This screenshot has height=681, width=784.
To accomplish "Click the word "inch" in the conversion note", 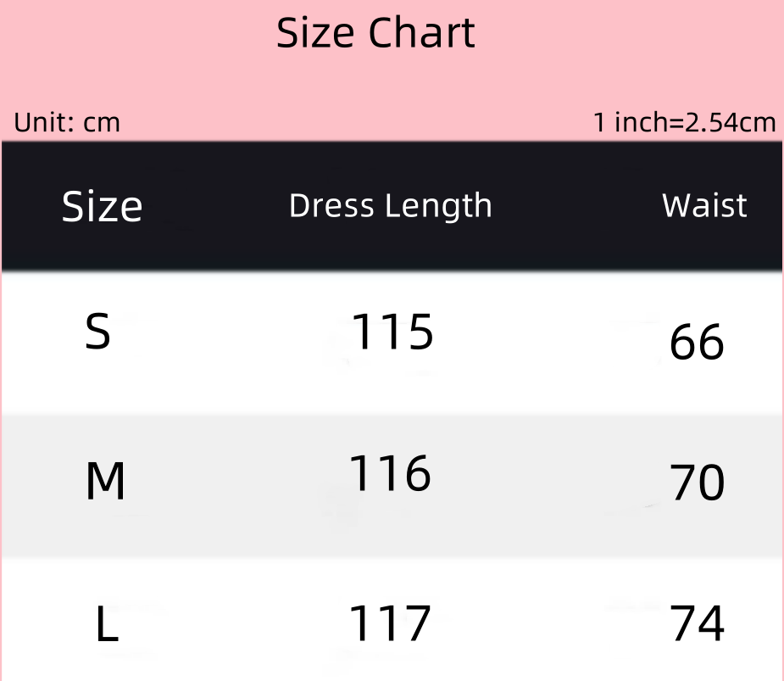I will pyautogui.click(x=640, y=123).
